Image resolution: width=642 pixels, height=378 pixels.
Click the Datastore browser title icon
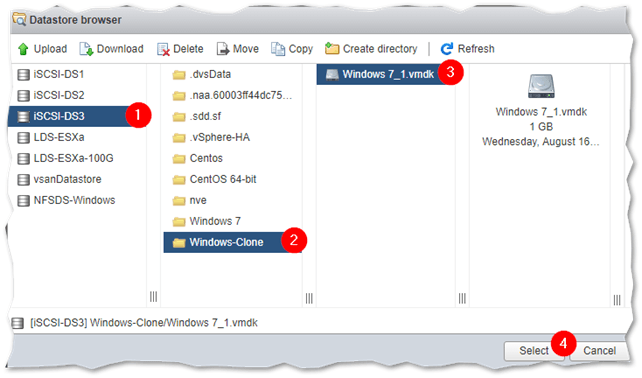(19, 19)
